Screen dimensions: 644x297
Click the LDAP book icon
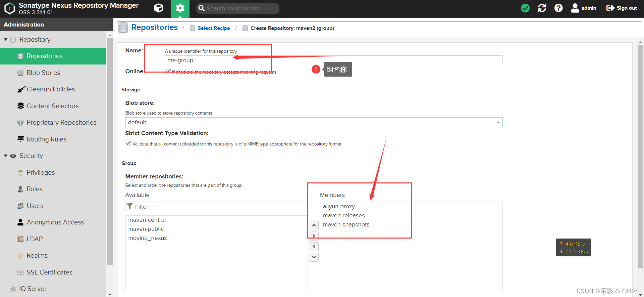pos(20,239)
